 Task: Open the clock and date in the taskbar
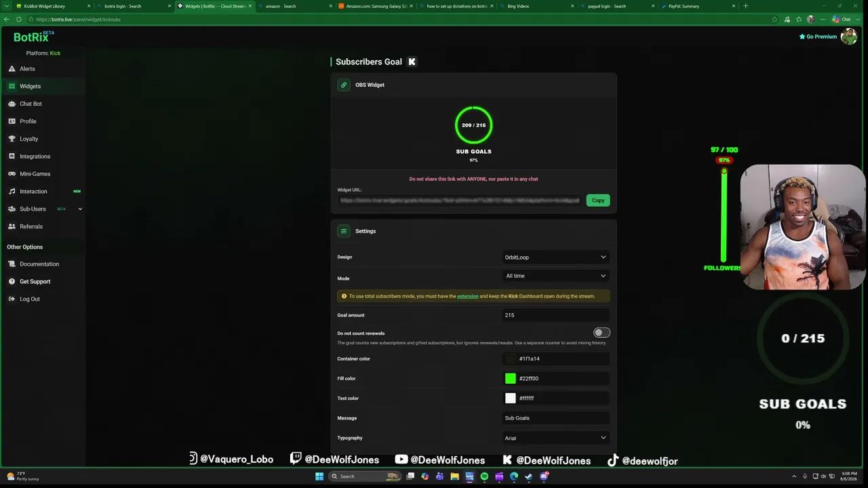(x=849, y=476)
